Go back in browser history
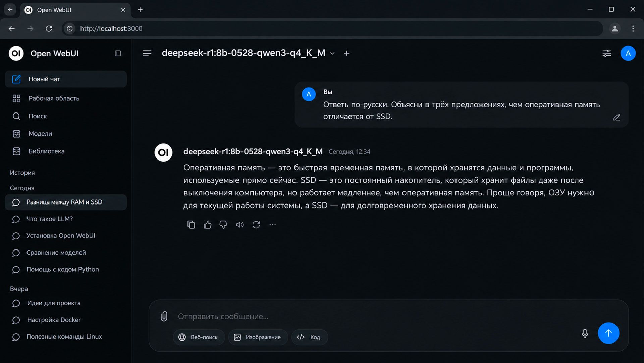This screenshot has height=363, width=644. click(12, 29)
